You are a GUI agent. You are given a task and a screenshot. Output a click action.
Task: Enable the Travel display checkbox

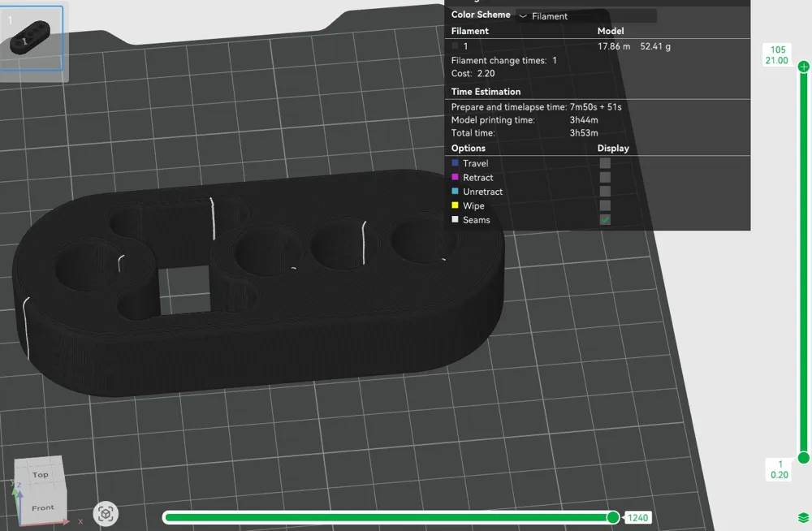tap(605, 162)
